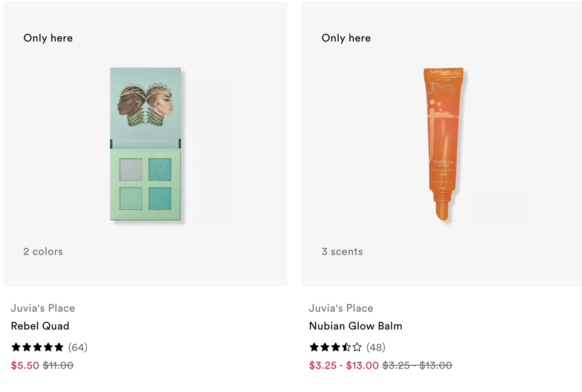Click the $5.50 sale price

[x=25, y=365]
